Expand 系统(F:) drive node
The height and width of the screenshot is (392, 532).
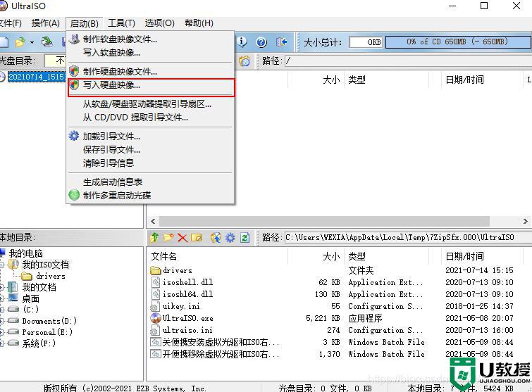[x=1, y=343]
